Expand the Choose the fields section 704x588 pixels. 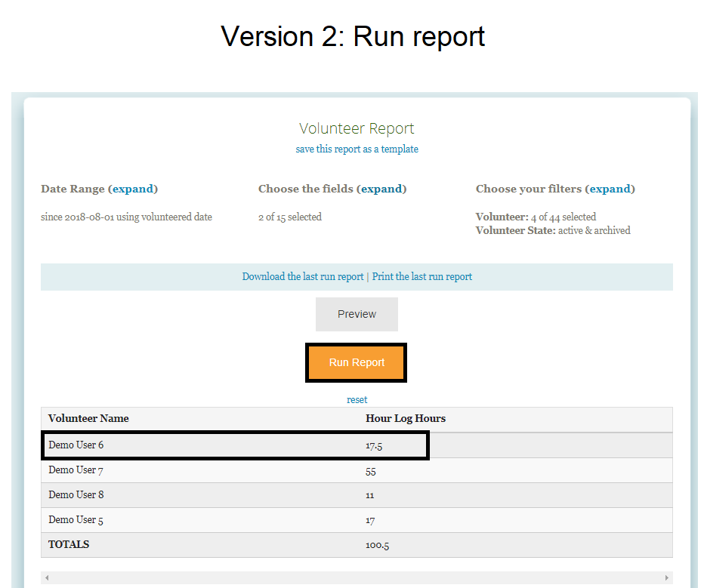click(x=381, y=189)
